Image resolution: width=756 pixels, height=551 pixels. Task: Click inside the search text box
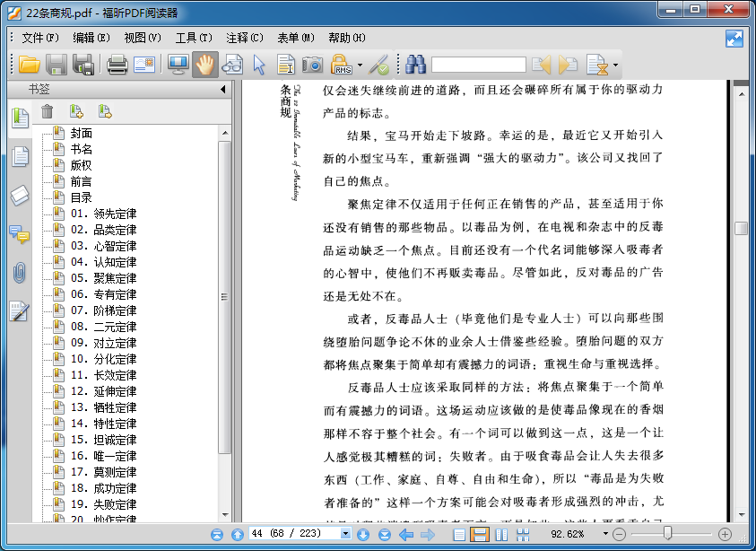pos(478,65)
